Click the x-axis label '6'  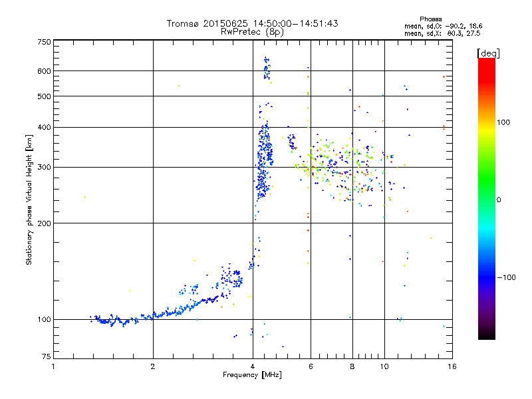pyautogui.click(x=311, y=366)
